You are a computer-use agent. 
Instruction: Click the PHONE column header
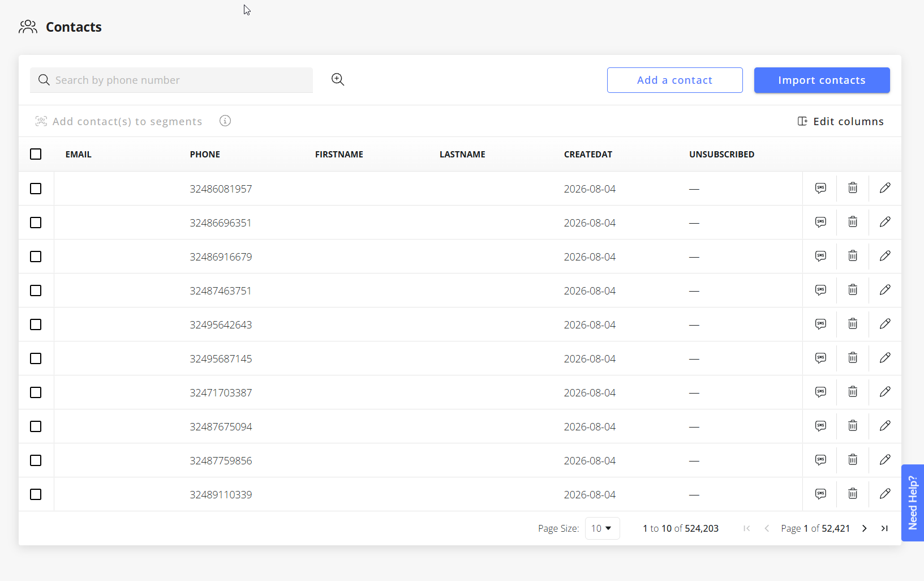click(x=205, y=154)
